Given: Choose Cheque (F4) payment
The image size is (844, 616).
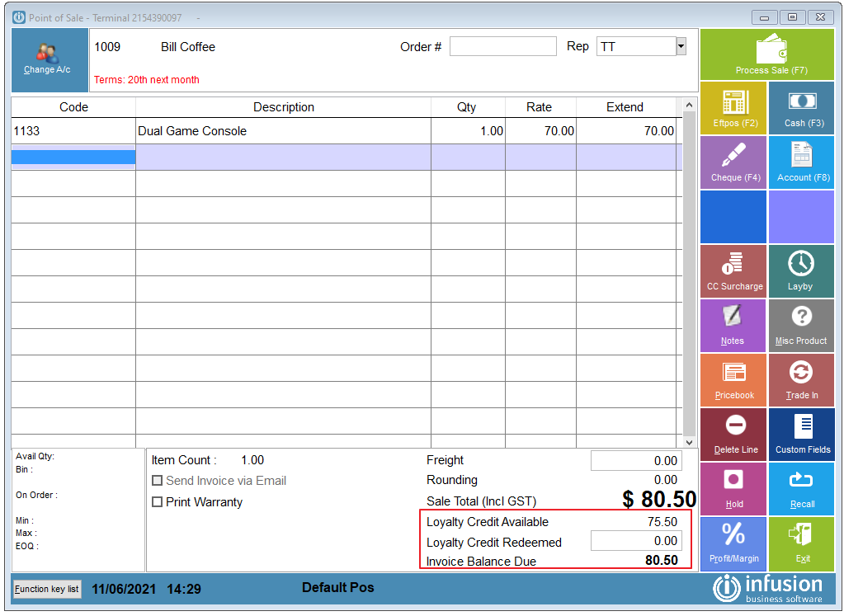Looking at the screenshot, I should 733,162.
